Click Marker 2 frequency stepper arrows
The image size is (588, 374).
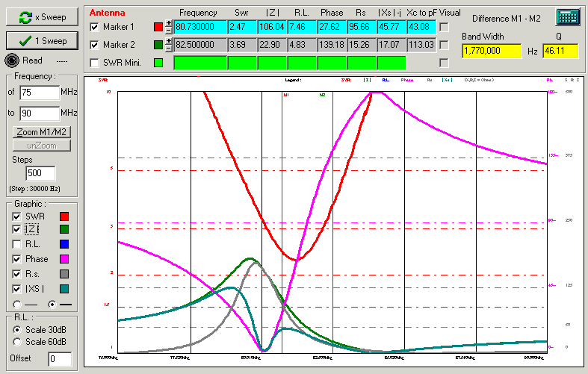click(168, 46)
